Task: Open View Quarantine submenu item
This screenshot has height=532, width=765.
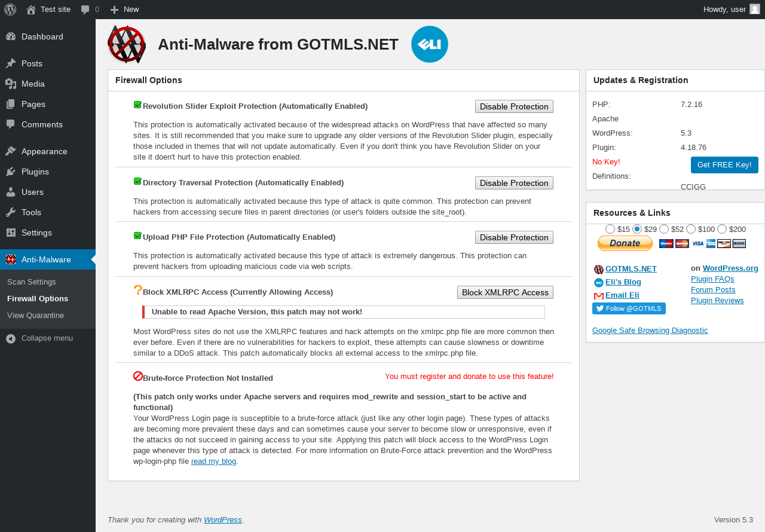Action: point(35,315)
